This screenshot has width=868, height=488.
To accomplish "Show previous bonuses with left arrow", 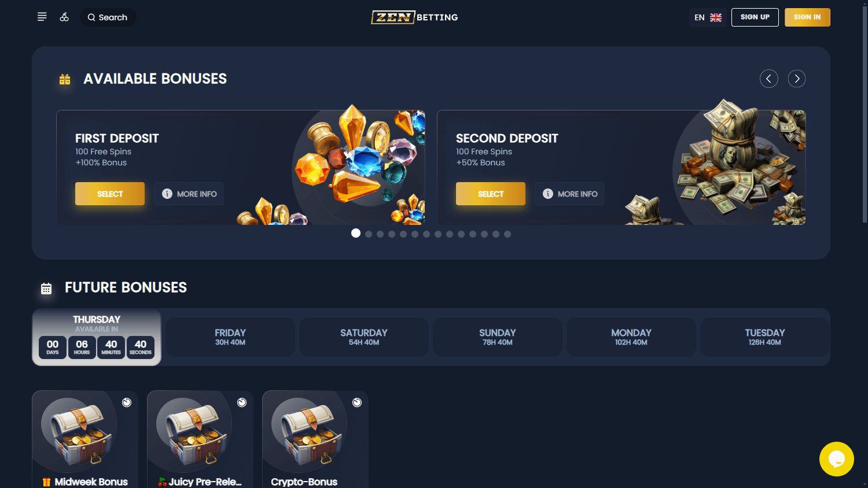I will [x=769, y=79].
